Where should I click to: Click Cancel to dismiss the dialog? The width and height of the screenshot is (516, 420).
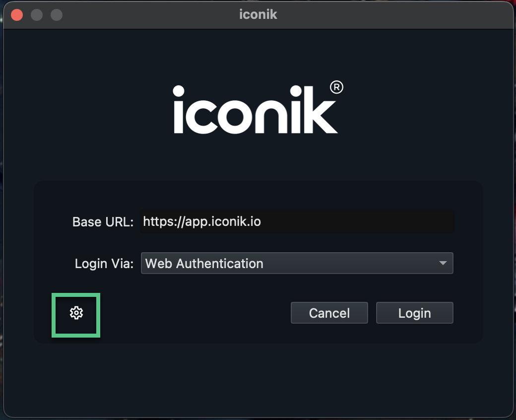(x=329, y=312)
